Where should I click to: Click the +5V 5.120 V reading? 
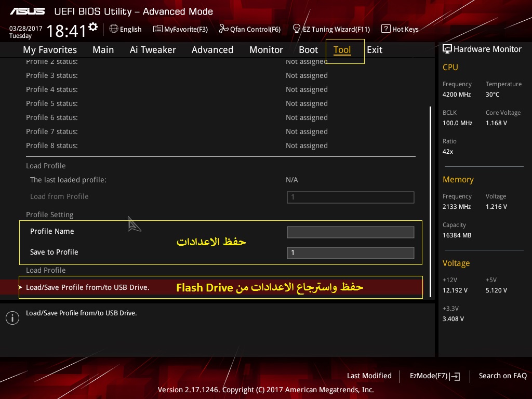coord(496,290)
